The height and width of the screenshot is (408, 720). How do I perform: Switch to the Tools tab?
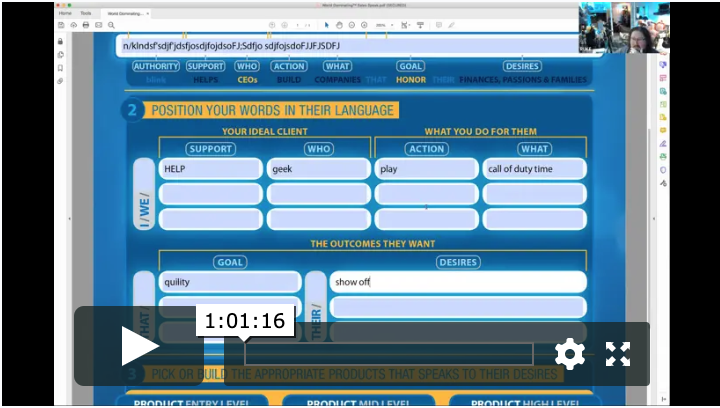point(86,13)
